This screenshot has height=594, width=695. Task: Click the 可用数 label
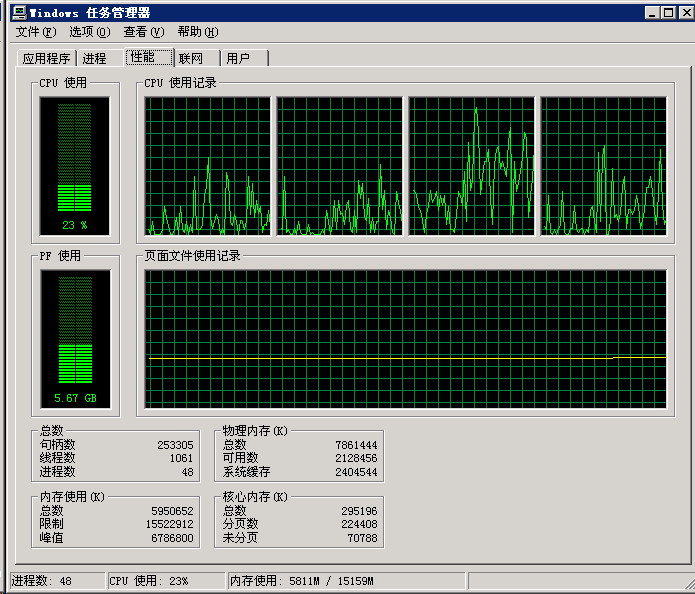point(240,458)
